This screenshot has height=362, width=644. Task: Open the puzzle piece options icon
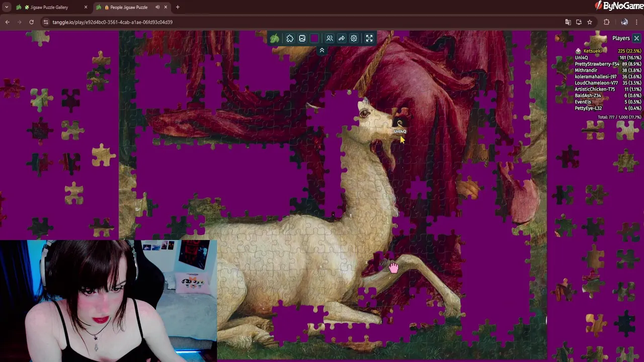(x=290, y=38)
